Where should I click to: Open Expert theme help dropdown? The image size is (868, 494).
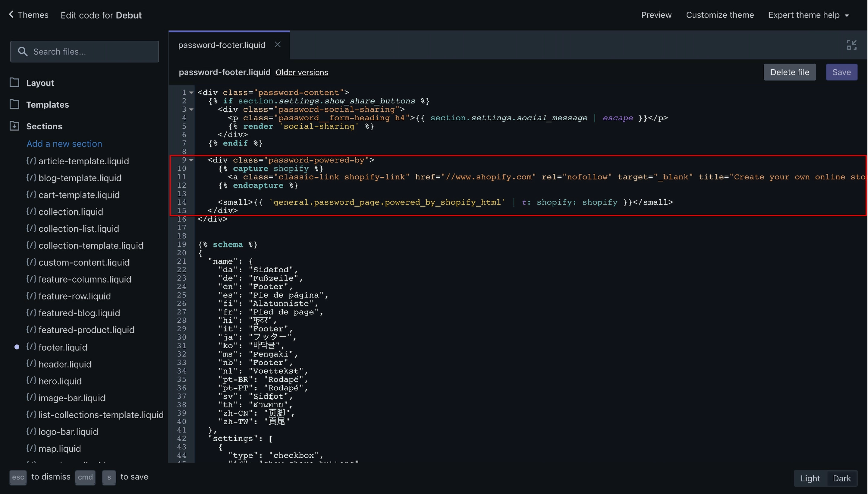pos(808,15)
